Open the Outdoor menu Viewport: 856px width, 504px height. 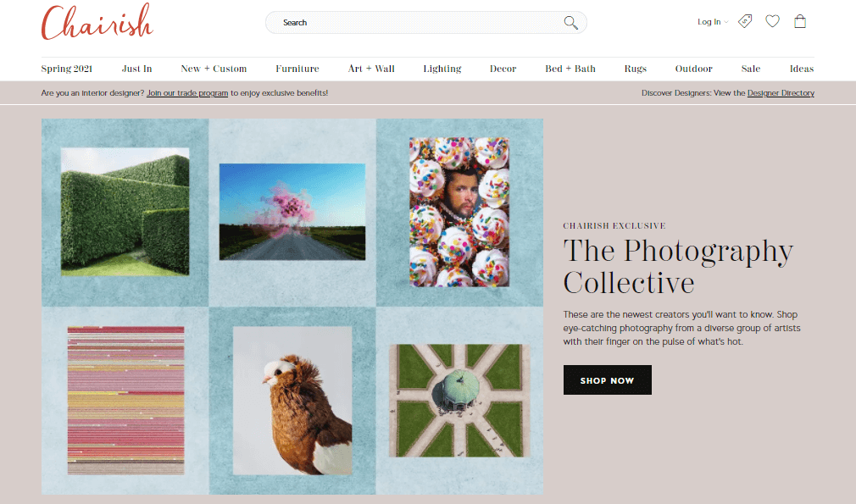point(693,69)
